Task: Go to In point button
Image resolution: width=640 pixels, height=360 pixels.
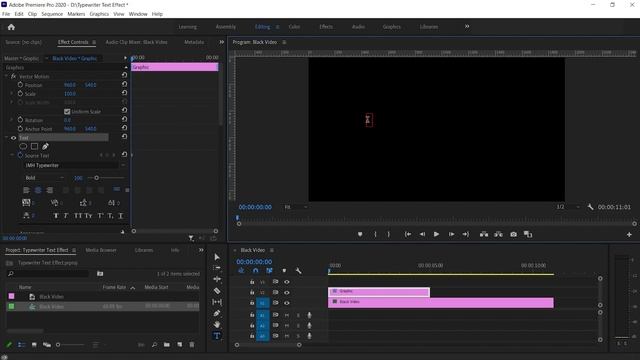Action: point(407,234)
